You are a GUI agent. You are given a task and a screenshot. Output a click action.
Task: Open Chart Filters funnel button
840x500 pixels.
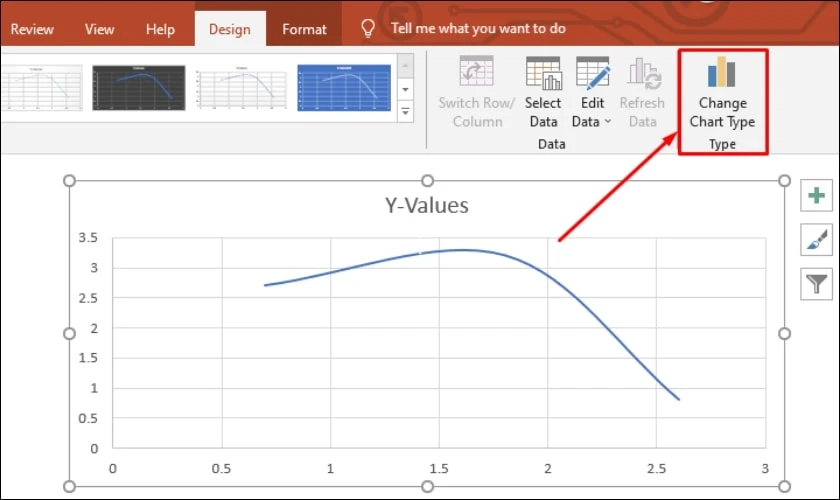pos(816,284)
